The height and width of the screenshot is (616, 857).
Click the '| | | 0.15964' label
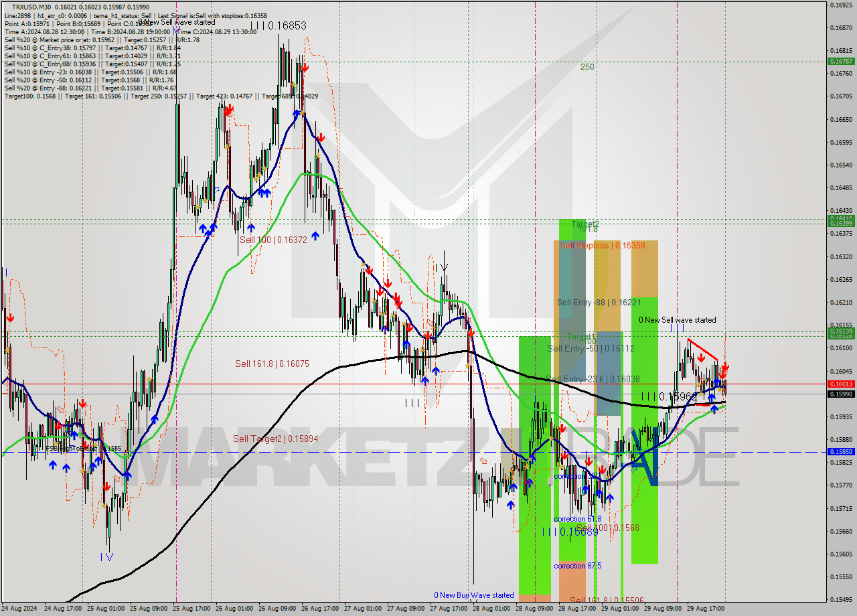[x=669, y=396]
